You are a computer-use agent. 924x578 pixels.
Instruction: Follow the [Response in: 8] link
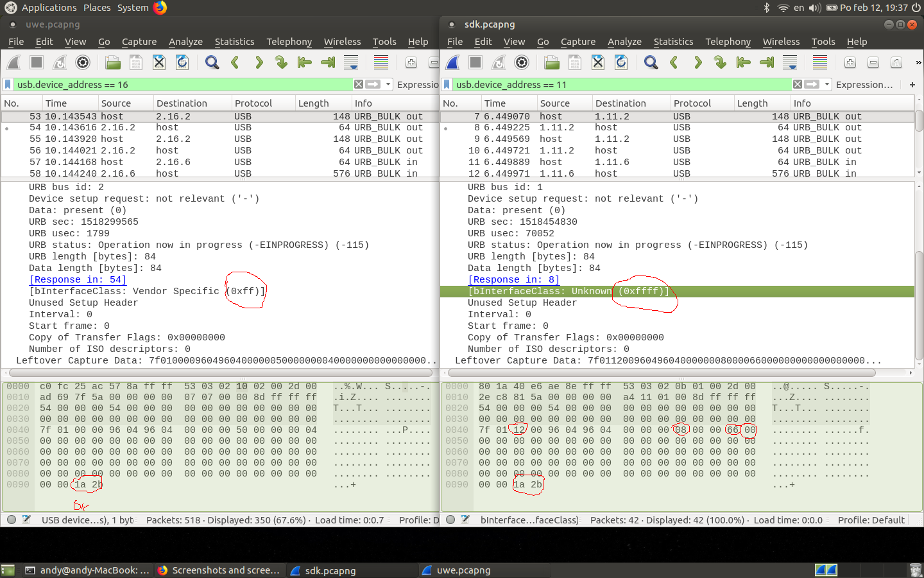[514, 279]
